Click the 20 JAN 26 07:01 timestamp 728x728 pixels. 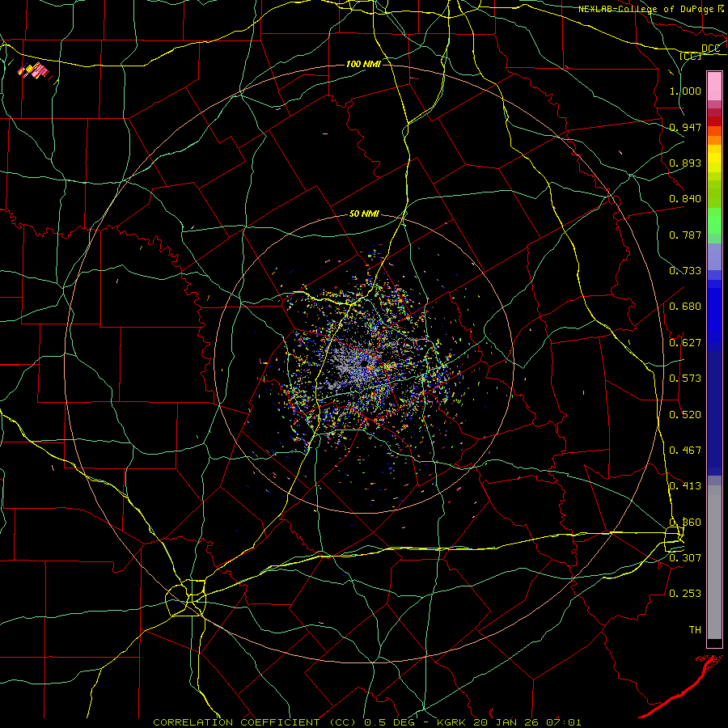click(527, 722)
